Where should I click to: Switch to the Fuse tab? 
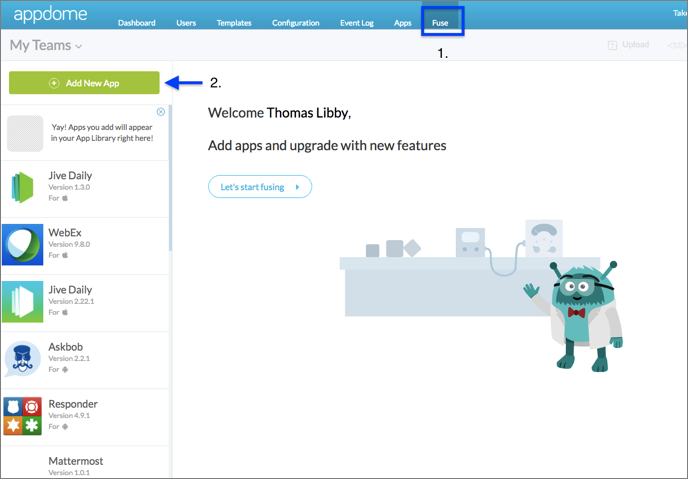click(440, 23)
